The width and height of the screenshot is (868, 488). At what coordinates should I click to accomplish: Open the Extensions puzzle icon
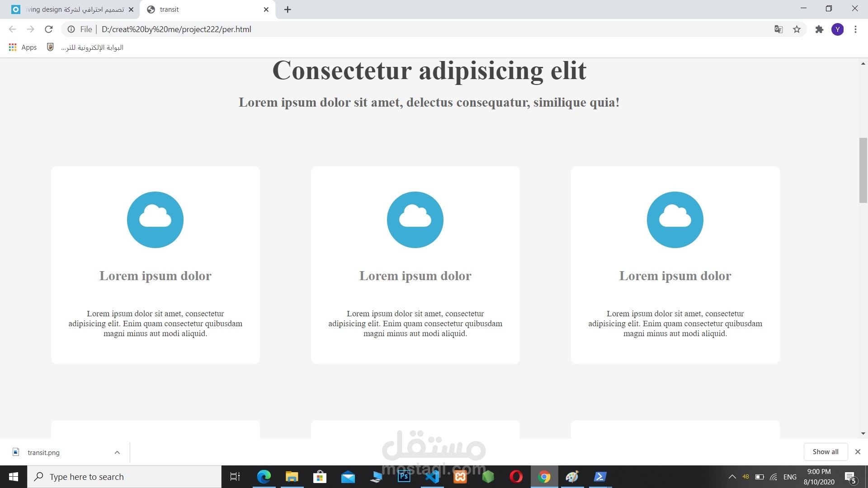tap(819, 29)
